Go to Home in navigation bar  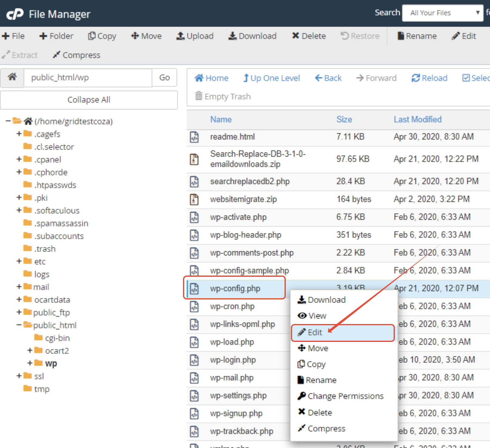(212, 78)
